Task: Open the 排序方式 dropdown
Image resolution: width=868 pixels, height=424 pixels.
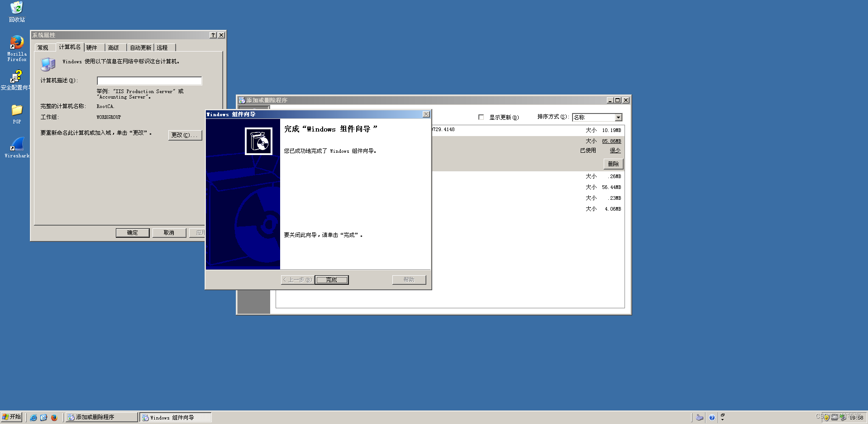Action: coord(618,118)
